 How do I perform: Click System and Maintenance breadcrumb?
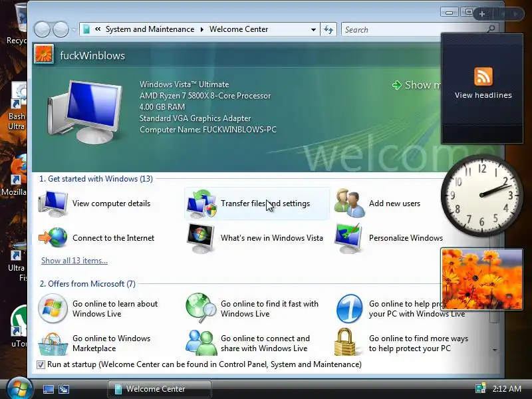(150, 29)
